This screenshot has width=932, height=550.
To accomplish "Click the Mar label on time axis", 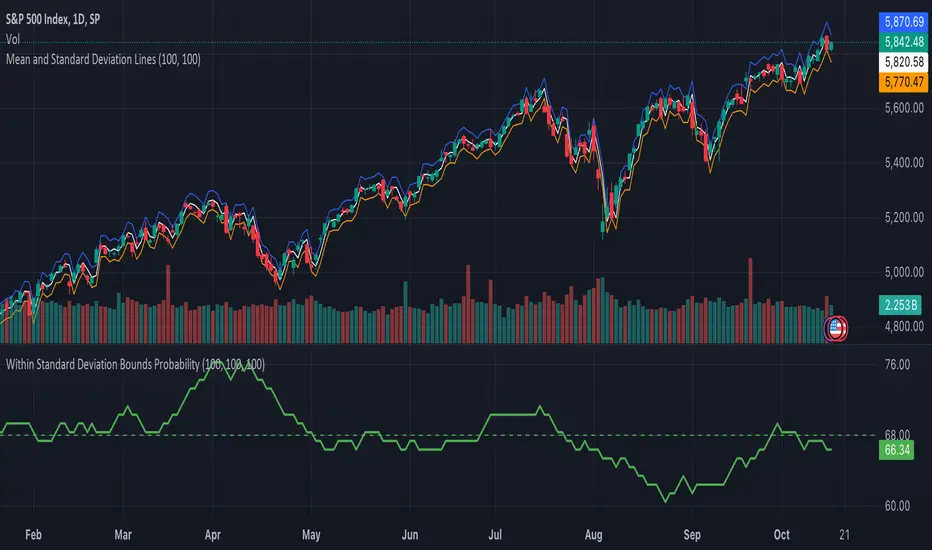I will pyautogui.click(x=122, y=535).
